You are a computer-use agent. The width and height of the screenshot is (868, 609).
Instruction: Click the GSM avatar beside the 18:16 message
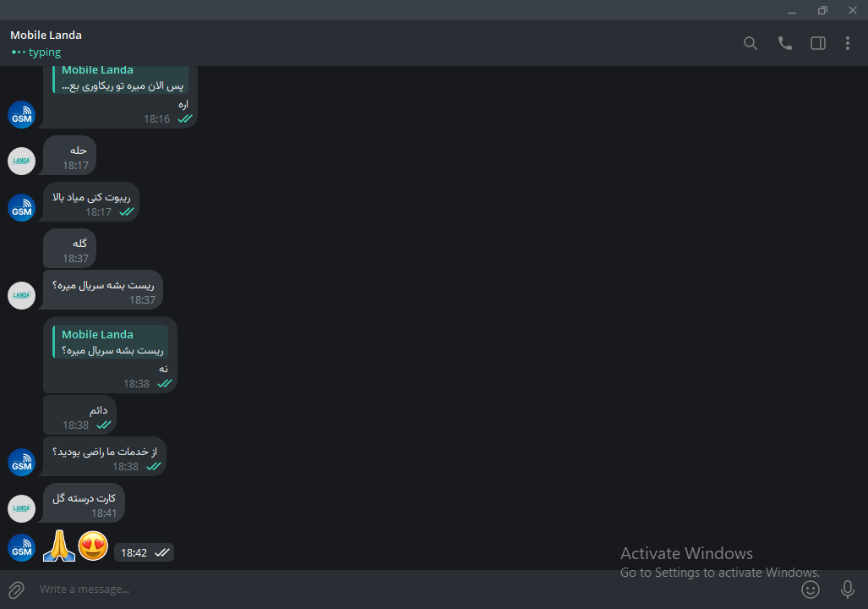(x=22, y=115)
